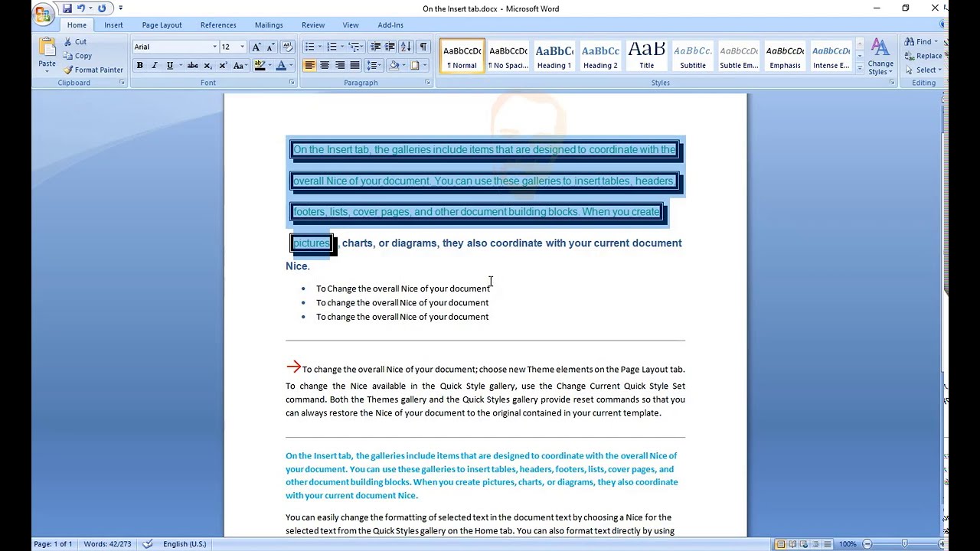Open line spacing dropdown
Image resolution: width=980 pixels, height=551 pixels.
[374, 66]
